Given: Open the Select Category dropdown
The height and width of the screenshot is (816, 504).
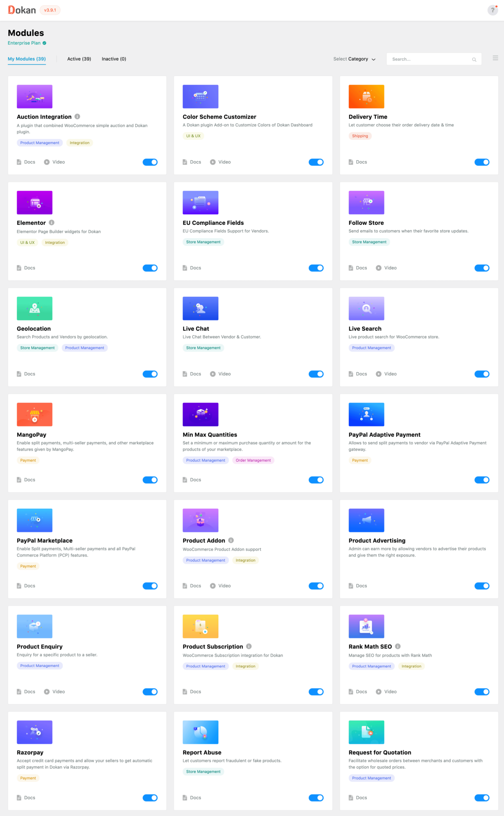Looking at the screenshot, I should click(354, 59).
